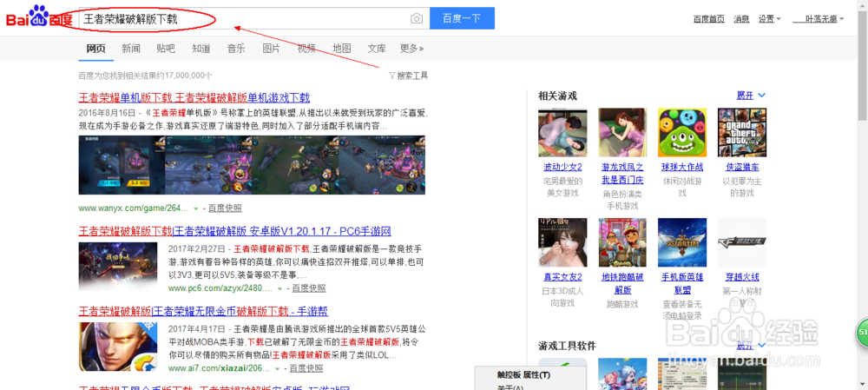Open result 王者荣耀单机版下载 link

click(194, 98)
